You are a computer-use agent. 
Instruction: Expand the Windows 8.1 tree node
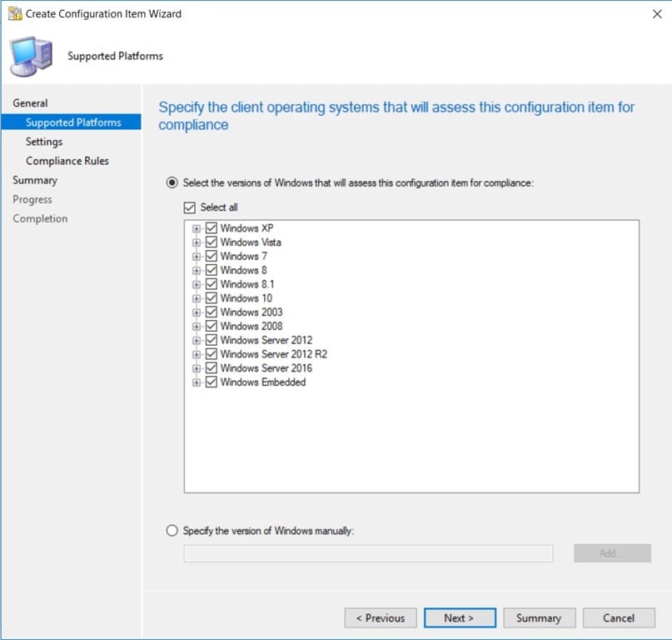tap(197, 284)
